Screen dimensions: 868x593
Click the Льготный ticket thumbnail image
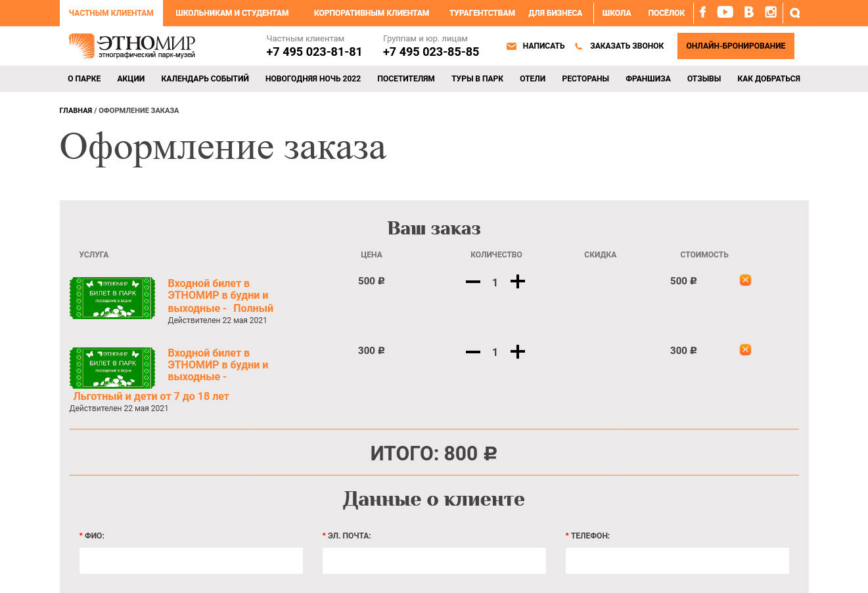pyautogui.click(x=112, y=368)
